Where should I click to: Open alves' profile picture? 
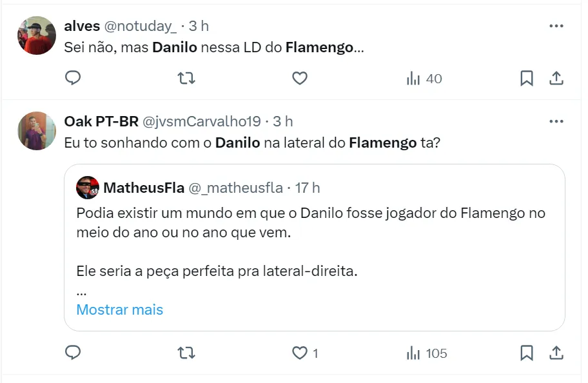click(x=37, y=35)
